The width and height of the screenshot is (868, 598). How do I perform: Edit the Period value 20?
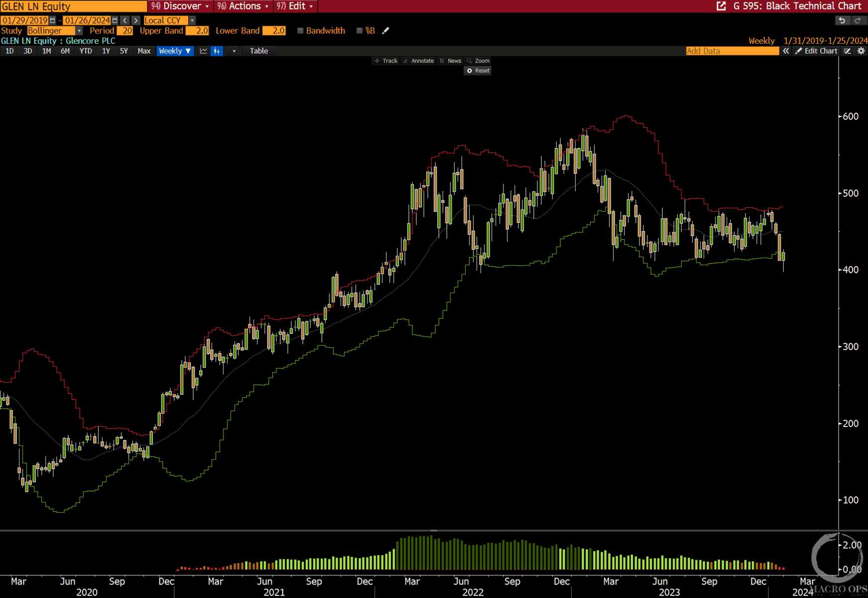click(x=125, y=31)
